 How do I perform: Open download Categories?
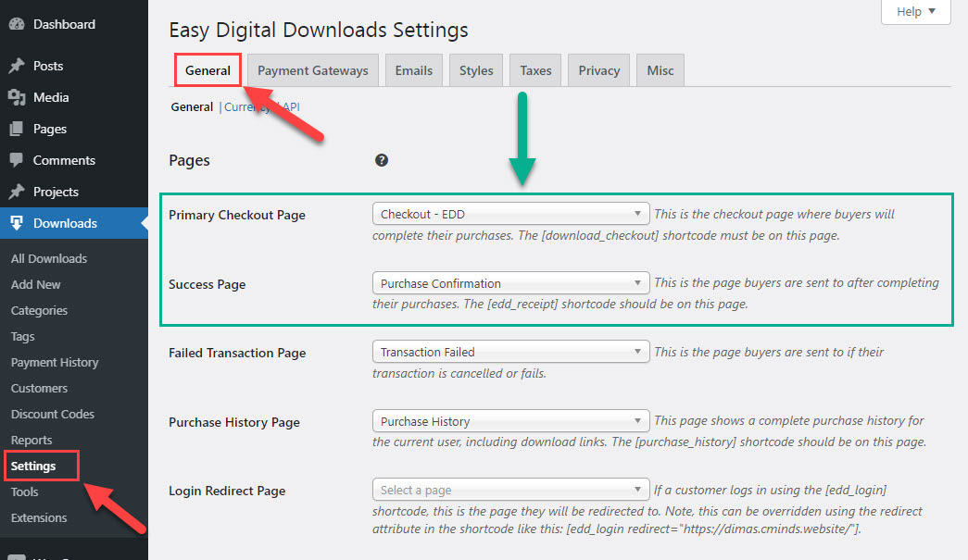[39, 310]
